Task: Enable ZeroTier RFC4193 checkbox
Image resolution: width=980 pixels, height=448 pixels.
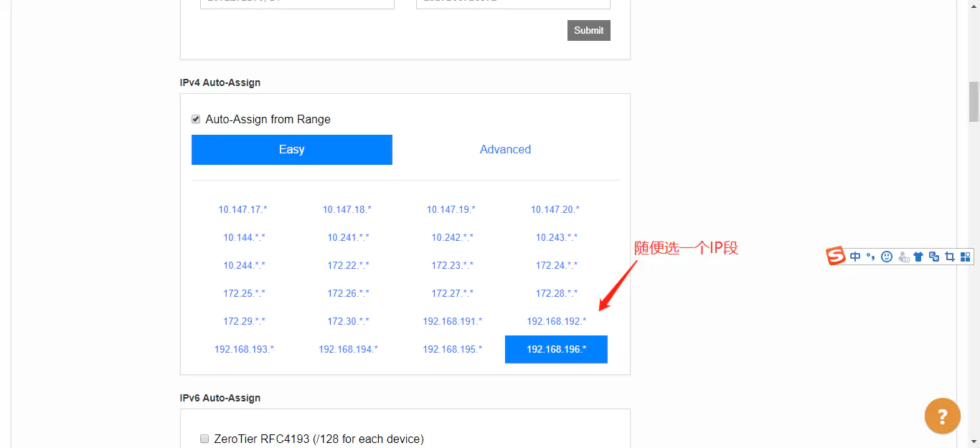Action: coord(204,439)
